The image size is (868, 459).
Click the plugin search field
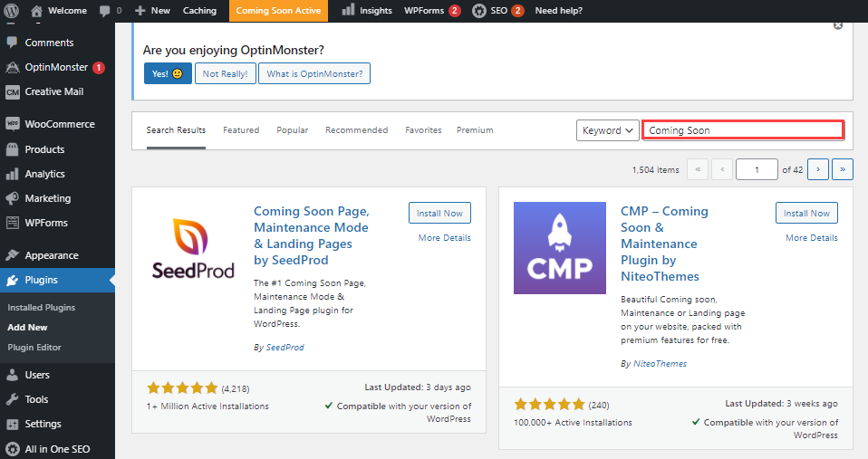point(744,130)
